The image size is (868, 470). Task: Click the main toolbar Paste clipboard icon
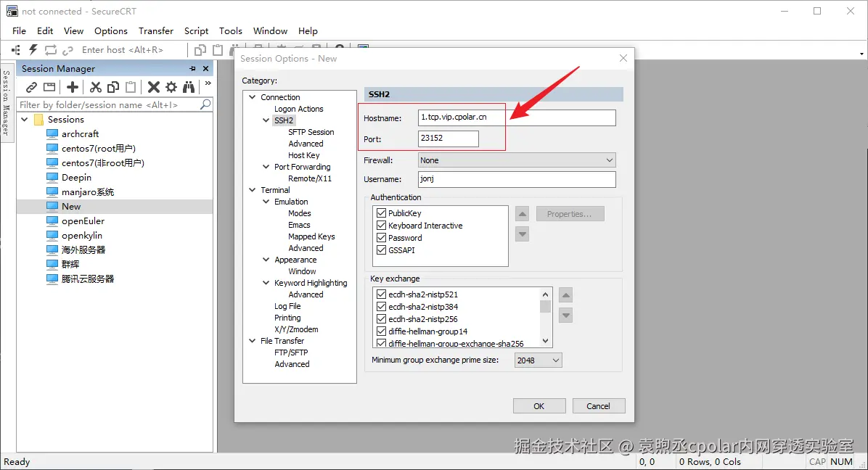tap(218, 50)
